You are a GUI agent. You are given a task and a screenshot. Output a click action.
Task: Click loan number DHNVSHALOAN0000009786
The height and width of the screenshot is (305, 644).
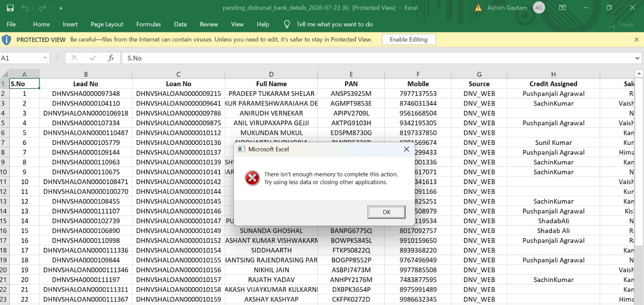178,113
